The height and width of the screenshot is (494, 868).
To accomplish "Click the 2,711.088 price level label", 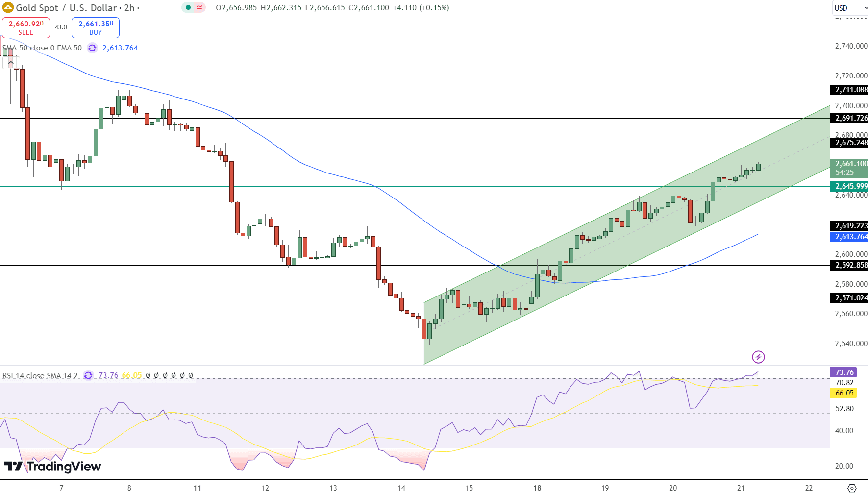I will (x=849, y=90).
